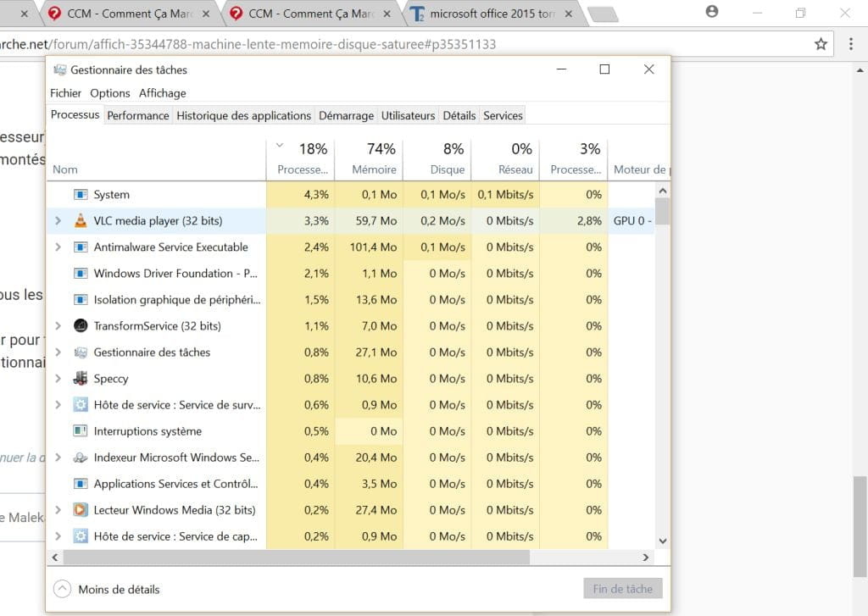Switch to the Démarrage tab
Image resolution: width=868 pixels, height=616 pixels.
346,116
